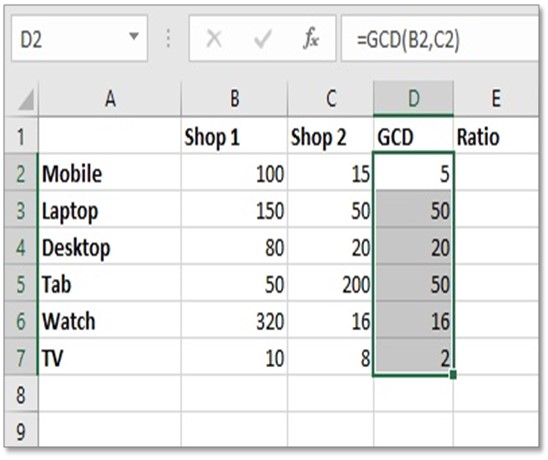Grab the fill handle below cell D7
Viewport: 548px width, 460px height.
point(453,375)
